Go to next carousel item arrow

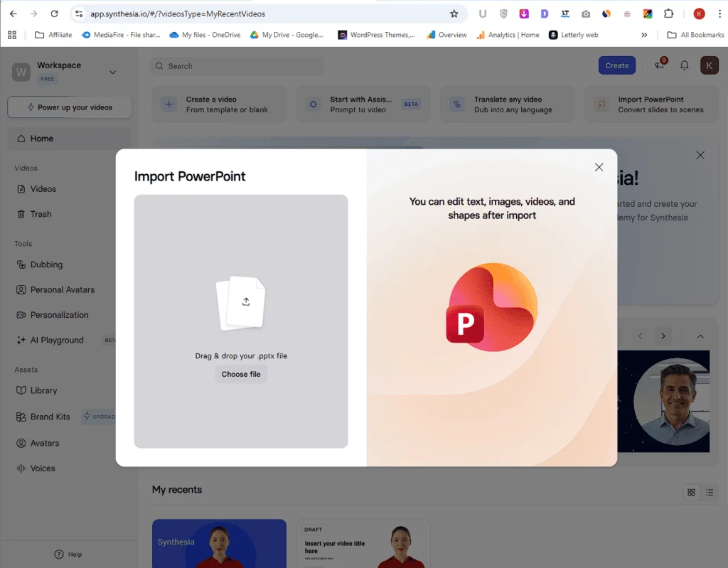tap(663, 336)
